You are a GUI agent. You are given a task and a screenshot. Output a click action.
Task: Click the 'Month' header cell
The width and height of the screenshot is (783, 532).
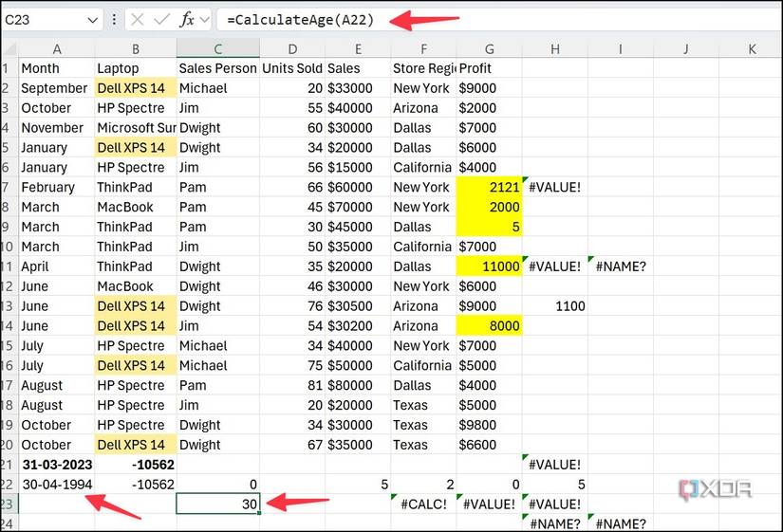[57, 68]
